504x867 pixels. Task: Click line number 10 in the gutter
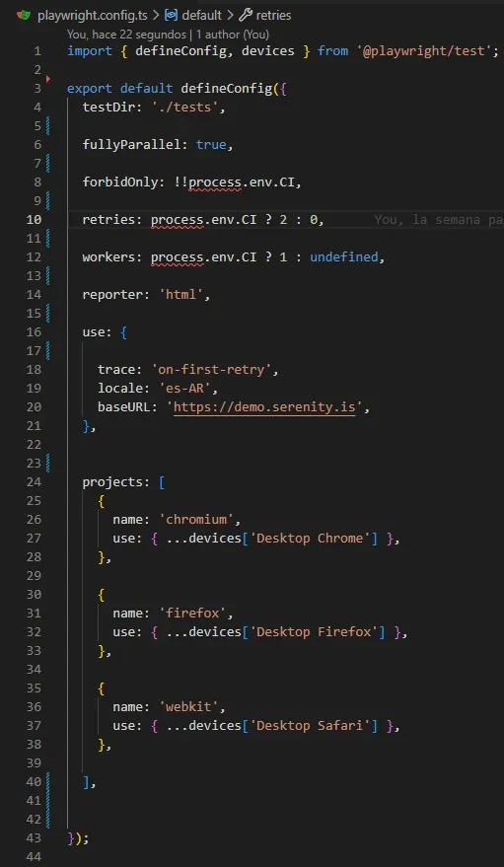[34, 220]
